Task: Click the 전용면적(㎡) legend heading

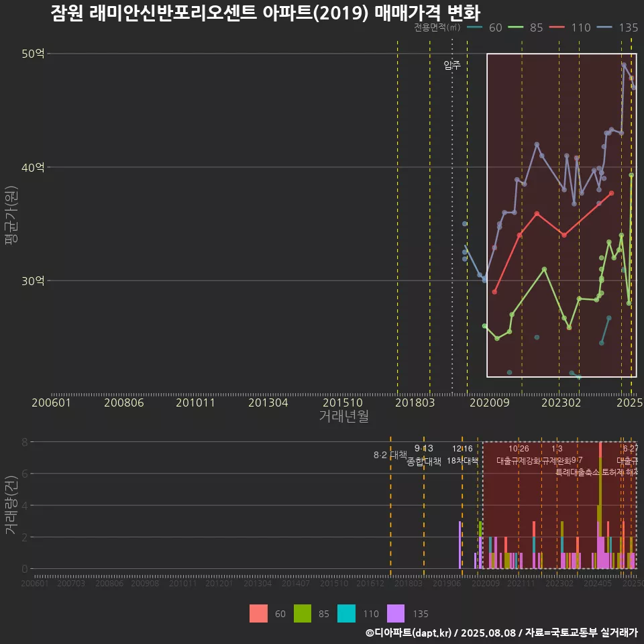Action: pos(437,28)
